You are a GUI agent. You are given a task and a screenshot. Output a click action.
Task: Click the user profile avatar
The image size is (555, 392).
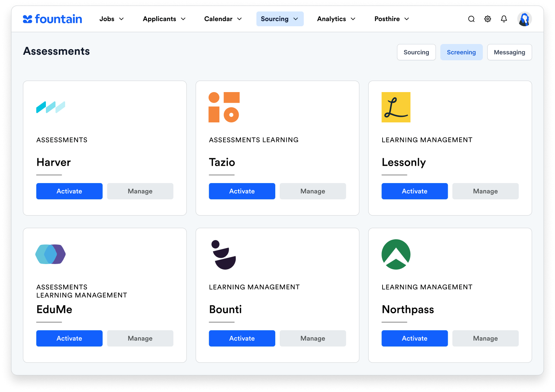pyautogui.click(x=524, y=19)
